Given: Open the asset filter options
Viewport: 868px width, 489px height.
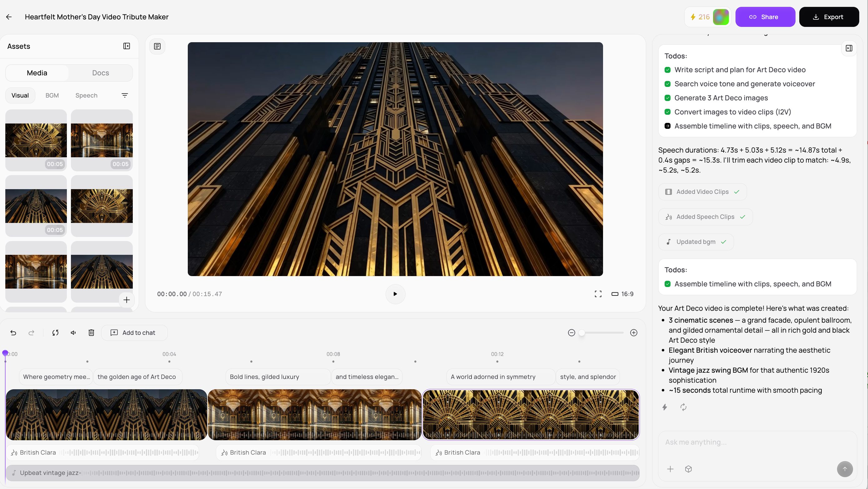Looking at the screenshot, I should tap(125, 95).
